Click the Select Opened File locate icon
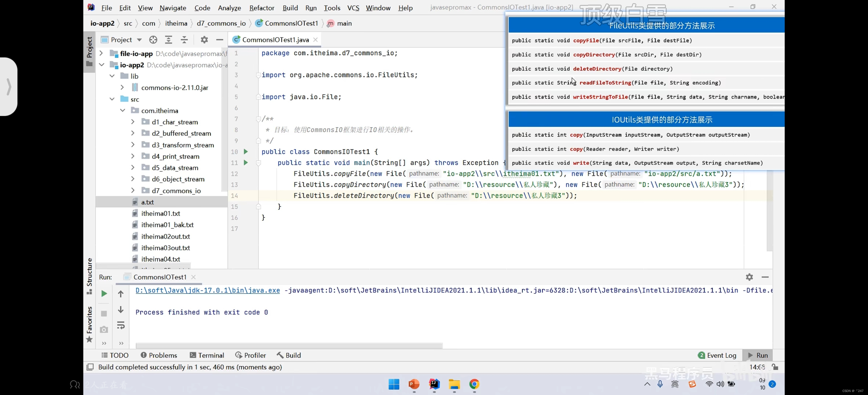This screenshot has height=395, width=868. (x=153, y=40)
